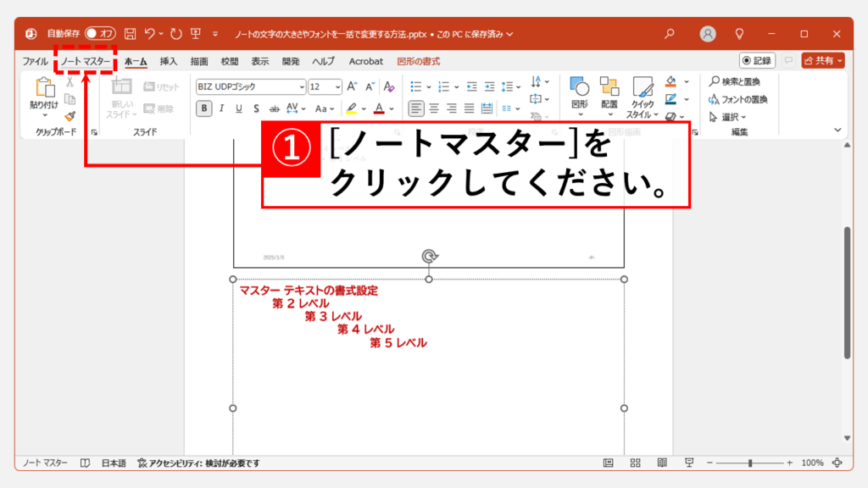Toggle Bold formatting
The width and height of the screenshot is (868, 488).
tap(203, 108)
